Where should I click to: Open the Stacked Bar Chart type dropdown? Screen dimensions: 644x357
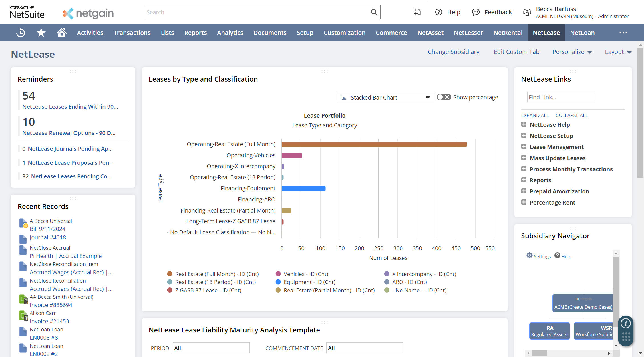386,97
